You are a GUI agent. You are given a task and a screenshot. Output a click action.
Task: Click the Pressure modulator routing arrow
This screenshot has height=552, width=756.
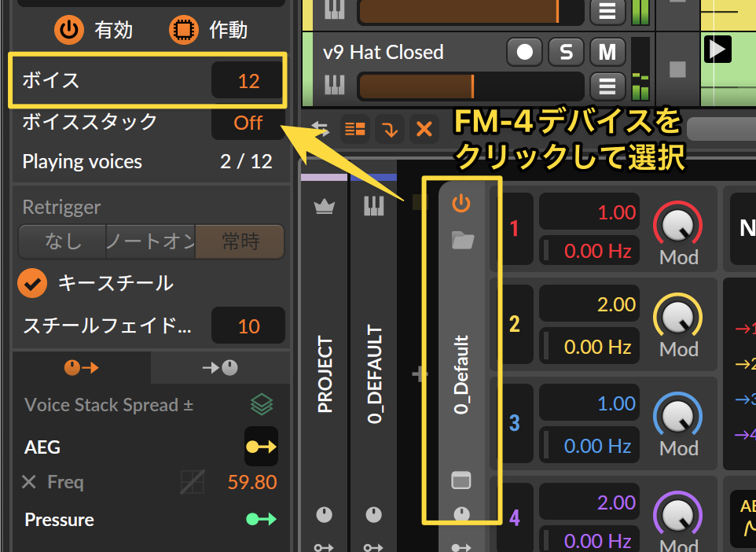tap(261, 519)
